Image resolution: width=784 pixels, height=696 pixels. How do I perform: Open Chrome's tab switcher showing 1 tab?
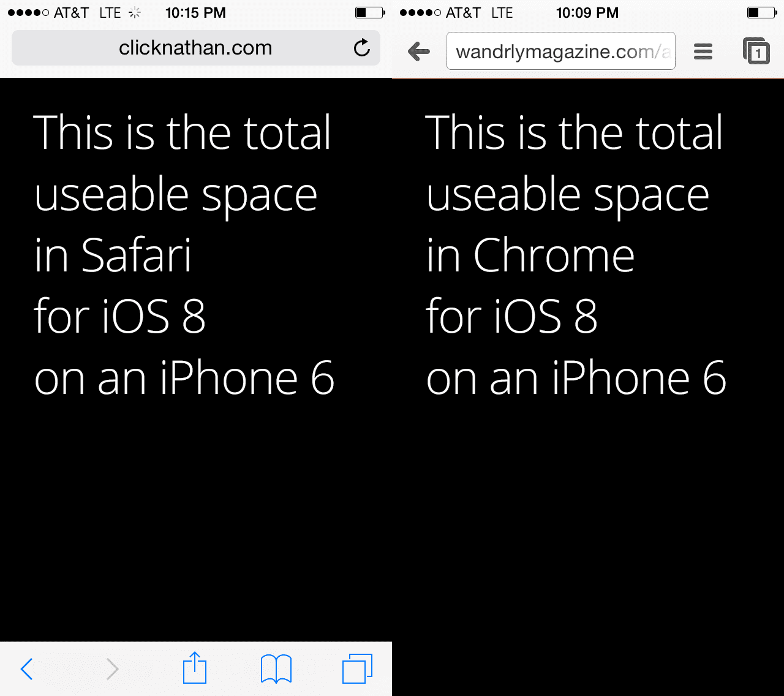point(757,51)
